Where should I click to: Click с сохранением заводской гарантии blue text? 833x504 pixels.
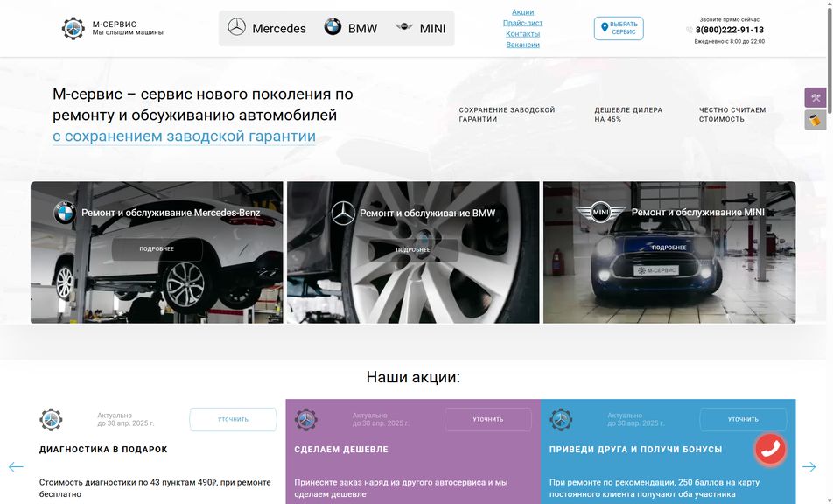(x=184, y=136)
